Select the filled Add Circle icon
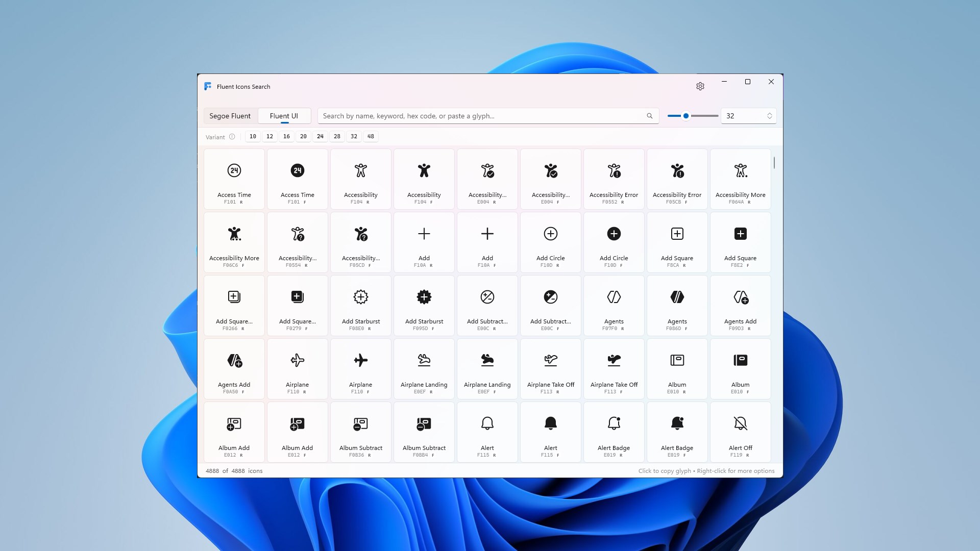 pyautogui.click(x=614, y=242)
